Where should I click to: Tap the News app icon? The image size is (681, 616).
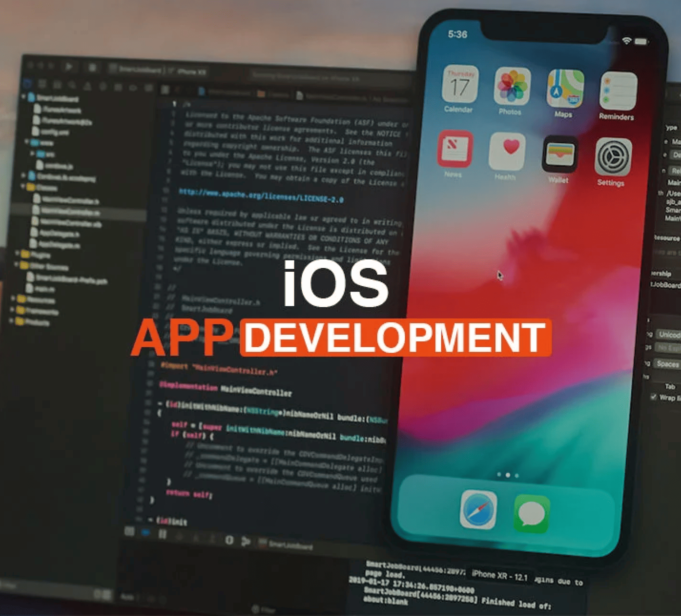pos(455,149)
